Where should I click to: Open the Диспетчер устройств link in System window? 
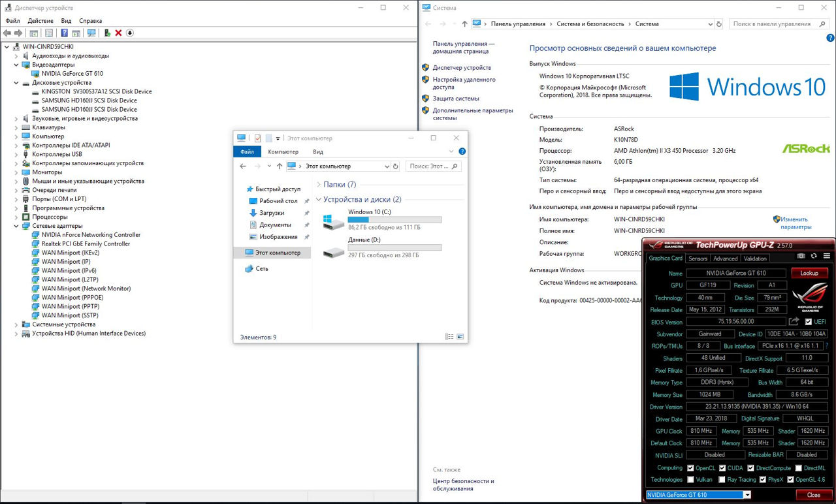[x=462, y=67]
